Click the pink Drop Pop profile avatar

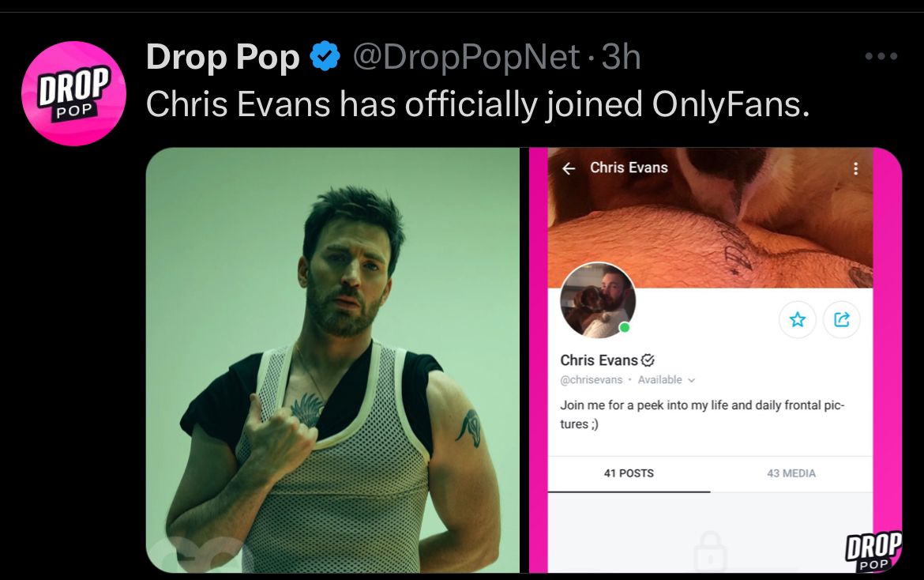73,93
